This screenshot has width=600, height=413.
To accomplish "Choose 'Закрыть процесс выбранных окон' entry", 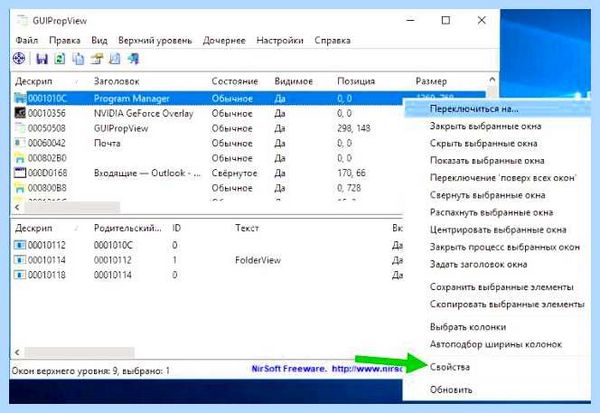I will tap(497, 247).
